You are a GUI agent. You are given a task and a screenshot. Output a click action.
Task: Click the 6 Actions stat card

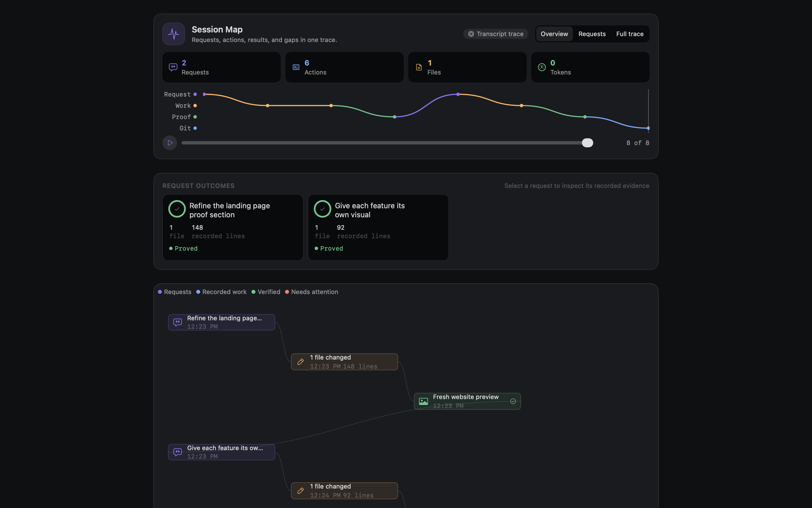point(344,67)
